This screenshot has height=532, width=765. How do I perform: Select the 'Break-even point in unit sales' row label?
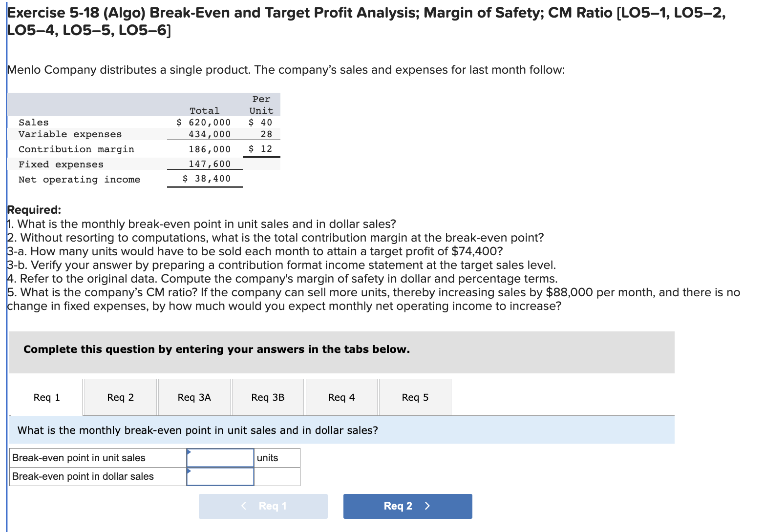tap(79, 457)
